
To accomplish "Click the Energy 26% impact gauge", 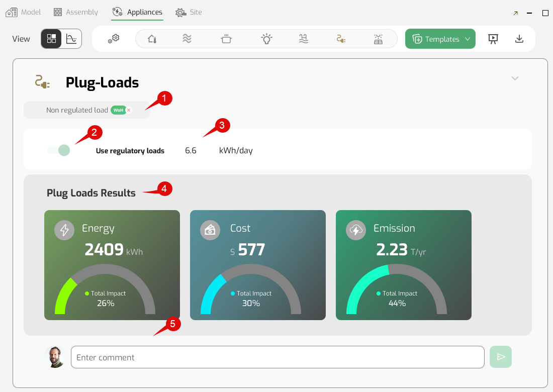I will coord(105,289).
